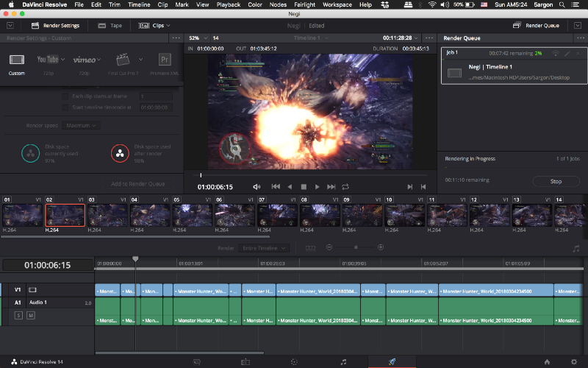The image size is (588, 368).
Task: Go to the In point marker button
Action: [423, 187]
